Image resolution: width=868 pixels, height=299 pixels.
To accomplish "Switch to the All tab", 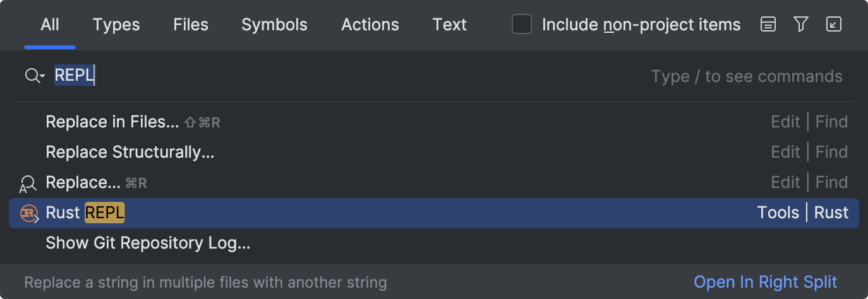I will pyautogui.click(x=50, y=25).
